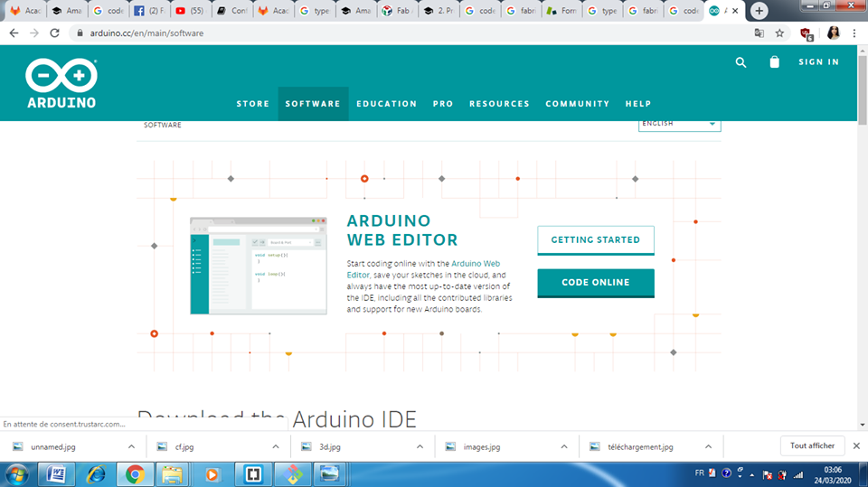Close the downloads bar
This screenshot has width=868, height=487.
tap(856, 445)
